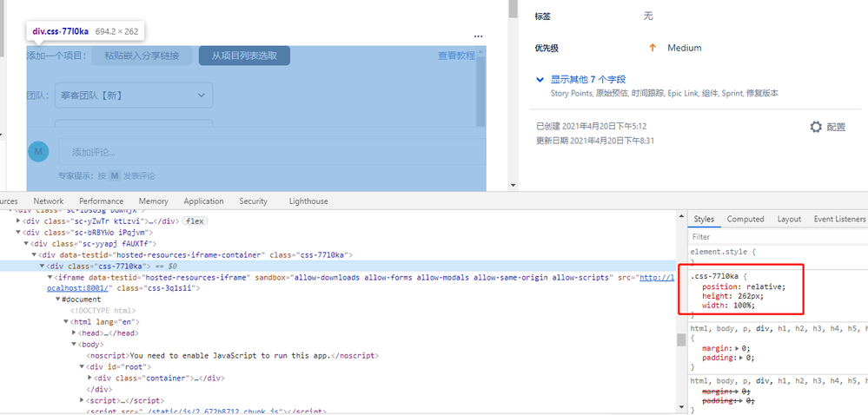This screenshot has height=415, width=868.
Task: Click the Medium priority value
Action: click(684, 48)
